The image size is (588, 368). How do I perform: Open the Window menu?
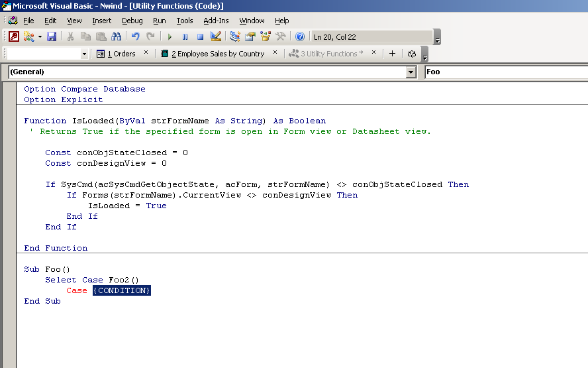tap(252, 21)
